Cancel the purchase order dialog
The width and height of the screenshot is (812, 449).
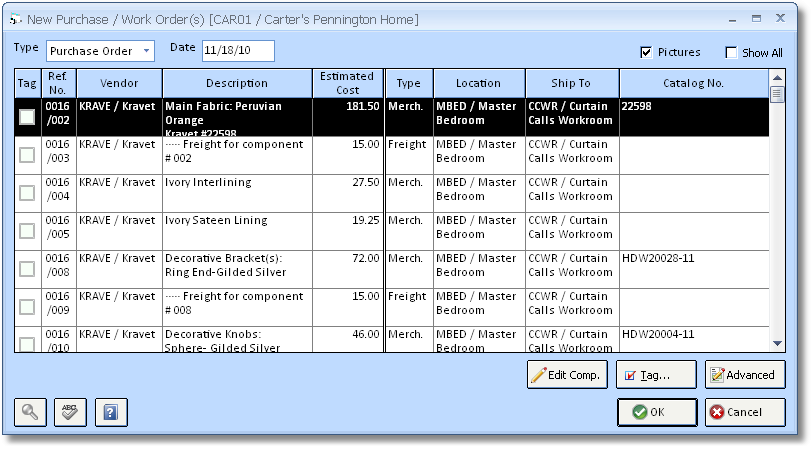pos(745,412)
